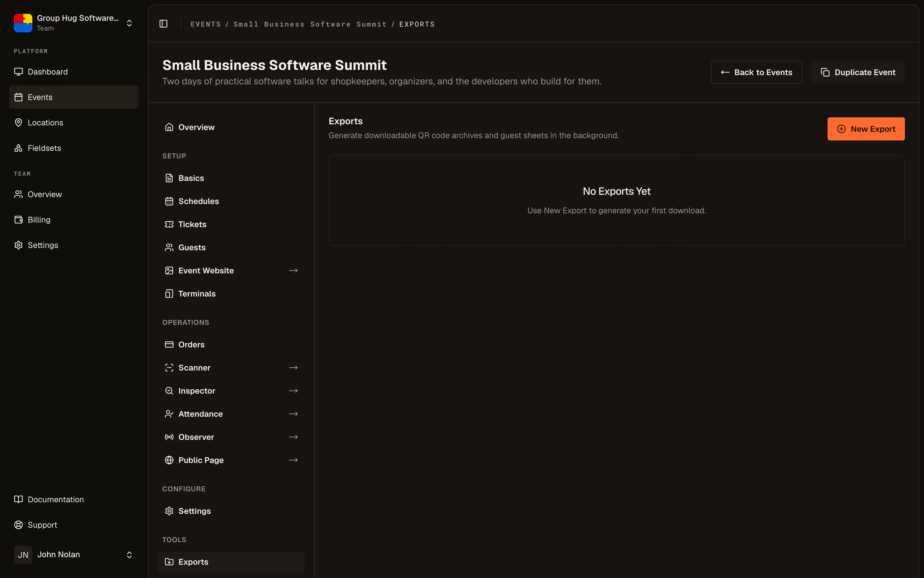Open the team switcher chevron
This screenshot has height=578, width=924.
pos(129,23)
